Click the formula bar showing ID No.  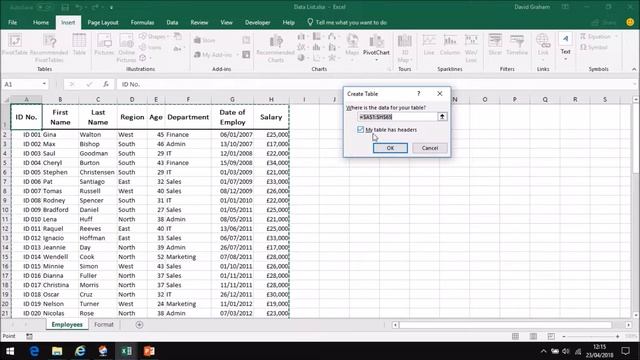coord(376,84)
